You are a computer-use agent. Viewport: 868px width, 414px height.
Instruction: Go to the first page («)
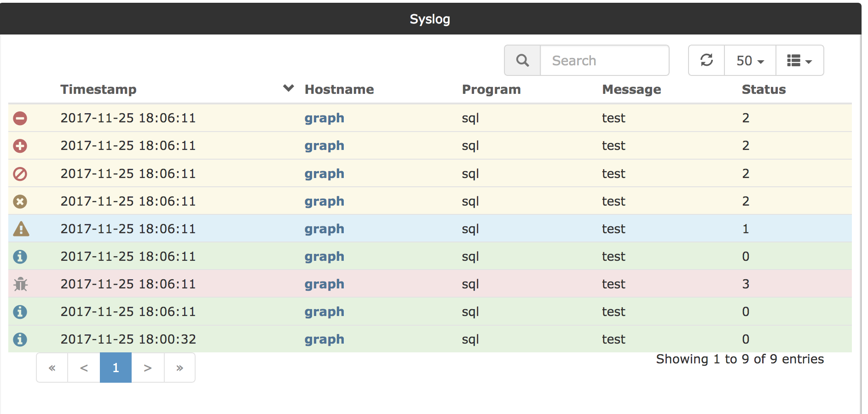[x=52, y=368]
